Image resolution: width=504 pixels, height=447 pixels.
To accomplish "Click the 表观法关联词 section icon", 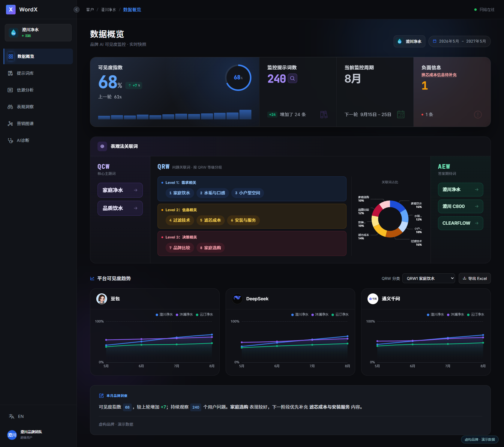I will tap(102, 146).
